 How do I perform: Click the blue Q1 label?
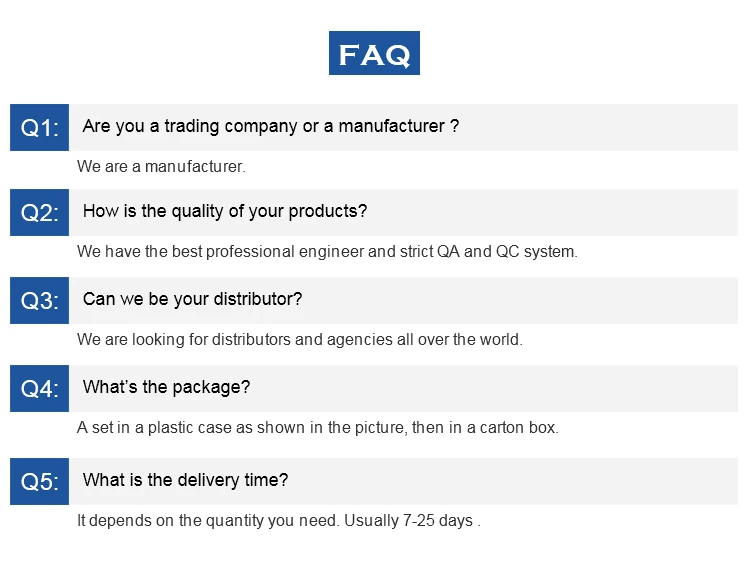pos(40,127)
